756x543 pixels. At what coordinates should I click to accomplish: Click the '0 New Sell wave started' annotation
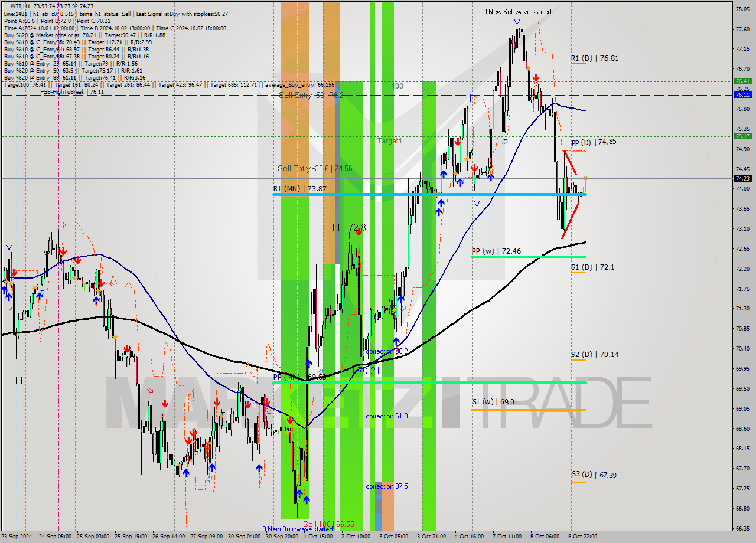[517, 12]
